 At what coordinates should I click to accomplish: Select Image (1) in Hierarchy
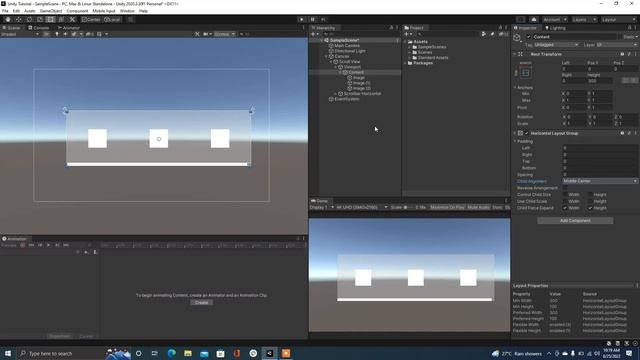pyautogui.click(x=361, y=83)
